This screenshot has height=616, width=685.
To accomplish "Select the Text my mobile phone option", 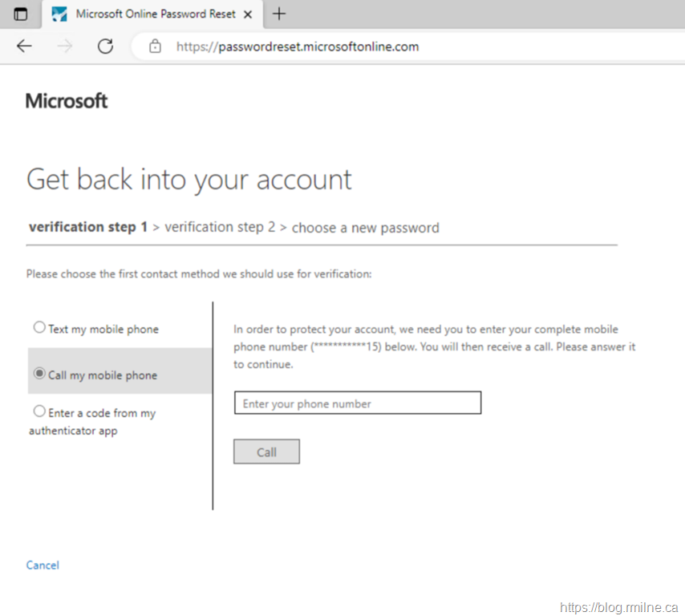I will point(39,327).
